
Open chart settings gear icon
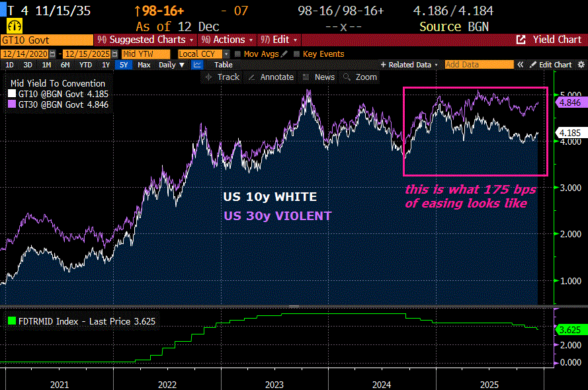click(x=581, y=65)
